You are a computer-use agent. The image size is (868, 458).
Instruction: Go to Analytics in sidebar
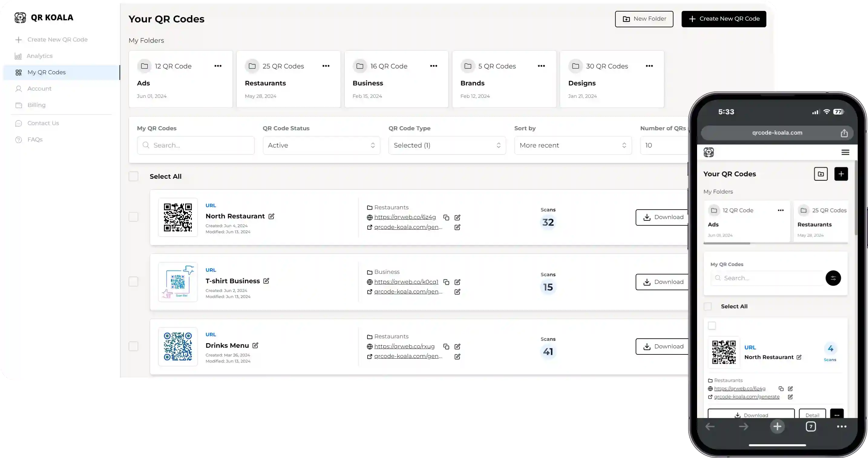[x=39, y=56]
